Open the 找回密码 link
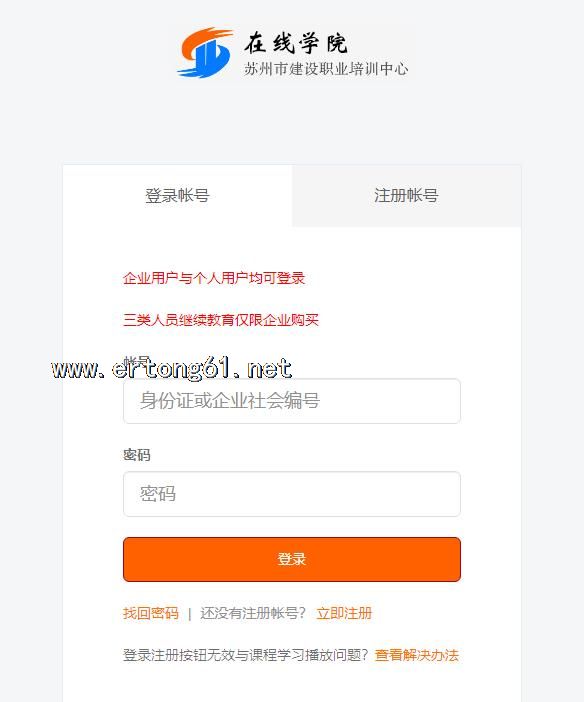This screenshot has width=584, height=702. point(151,613)
